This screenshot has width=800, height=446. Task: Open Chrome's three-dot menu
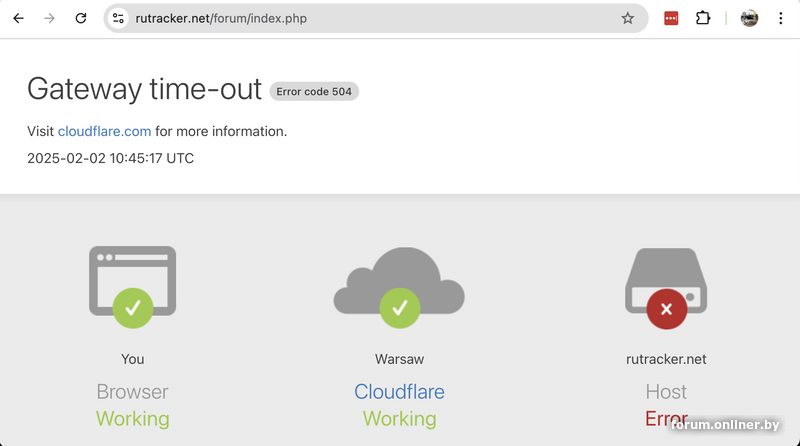pyautogui.click(x=781, y=18)
